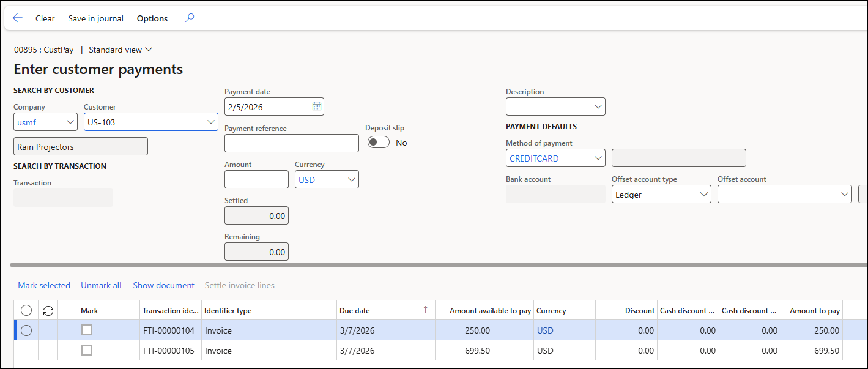Viewport: 868px width, 369px height.
Task: Click USD currency in FTI-00000105 row
Action: pyautogui.click(x=545, y=351)
